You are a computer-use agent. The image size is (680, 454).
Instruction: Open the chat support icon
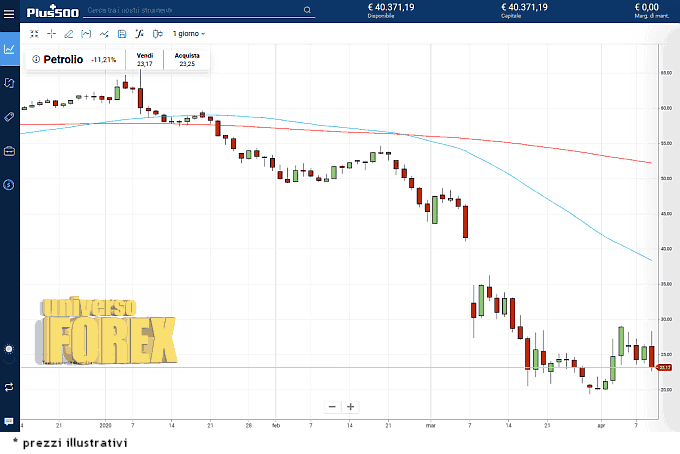tap(9, 422)
